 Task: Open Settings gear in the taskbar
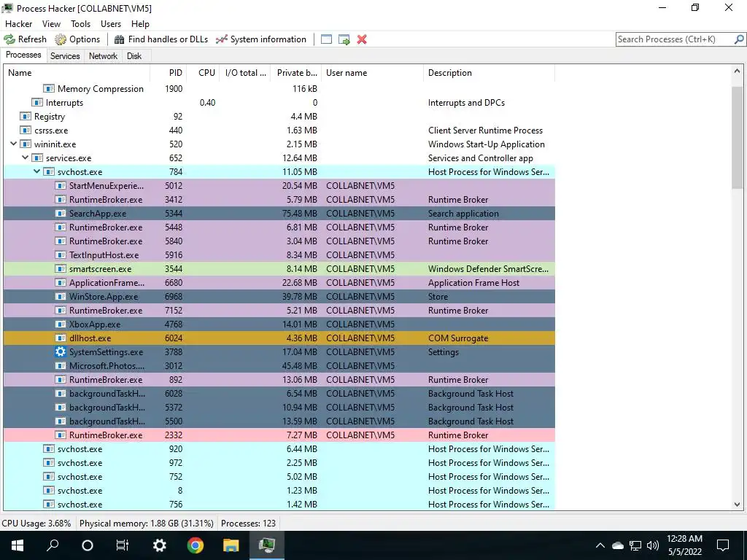pyautogui.click(x=160, y=545)
